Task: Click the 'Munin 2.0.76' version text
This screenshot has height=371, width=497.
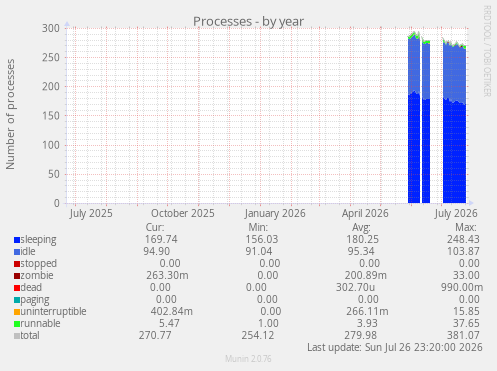Action: click(x=248, y=359)
